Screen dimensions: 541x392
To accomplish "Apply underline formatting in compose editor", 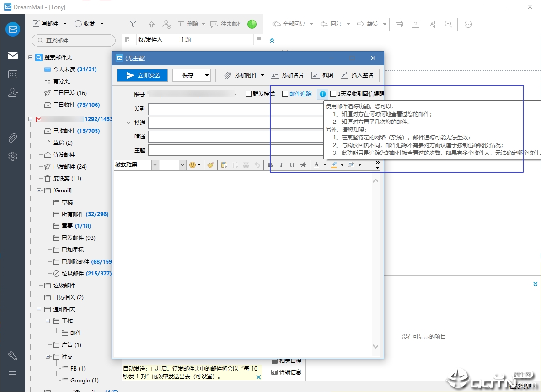I will (x=292, y=165).
